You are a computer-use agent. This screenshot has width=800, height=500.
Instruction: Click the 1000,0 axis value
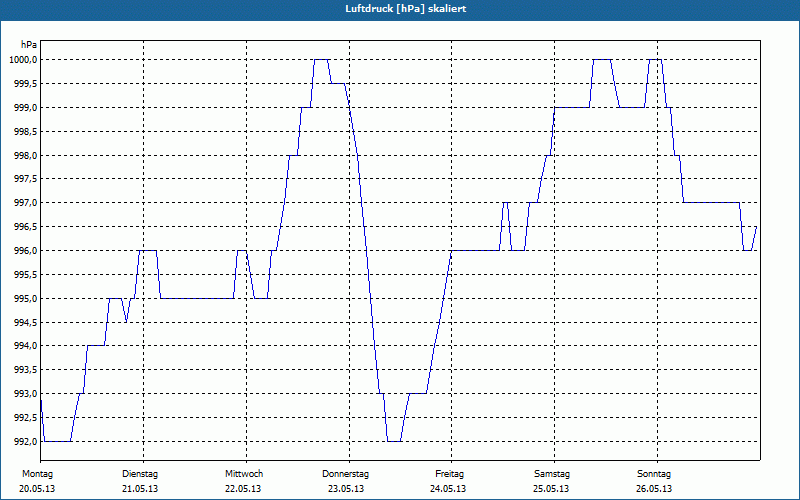22,60
